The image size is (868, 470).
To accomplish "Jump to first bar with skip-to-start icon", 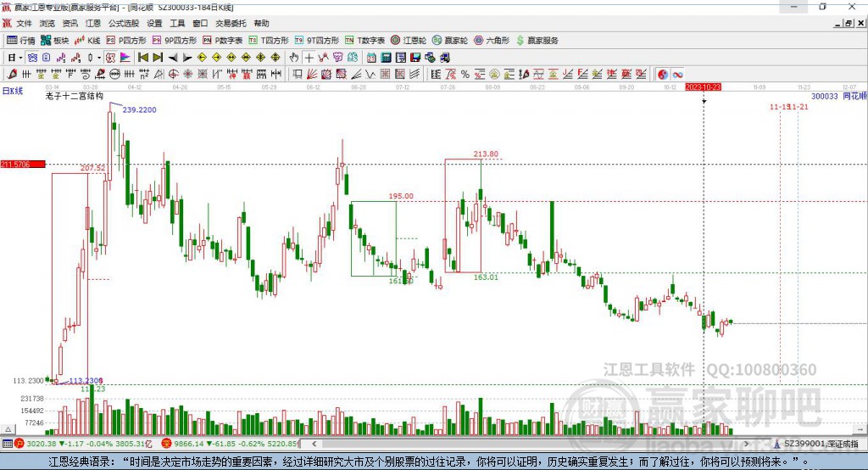I will pos(142,57).
